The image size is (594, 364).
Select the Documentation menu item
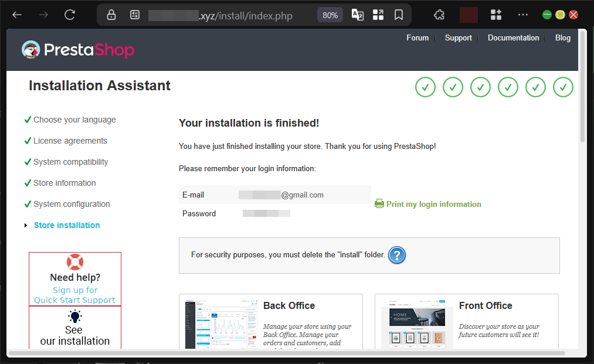point(513,38)
